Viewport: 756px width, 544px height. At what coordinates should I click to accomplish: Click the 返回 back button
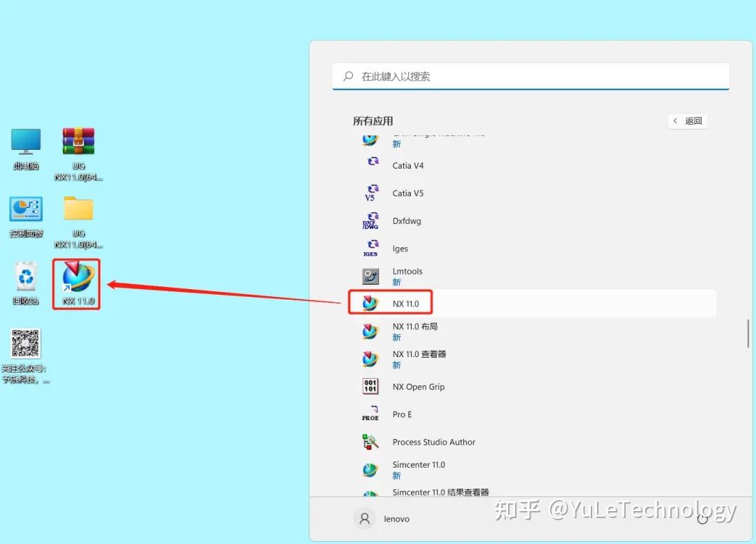pyautogui.click(x=687, y=120)
